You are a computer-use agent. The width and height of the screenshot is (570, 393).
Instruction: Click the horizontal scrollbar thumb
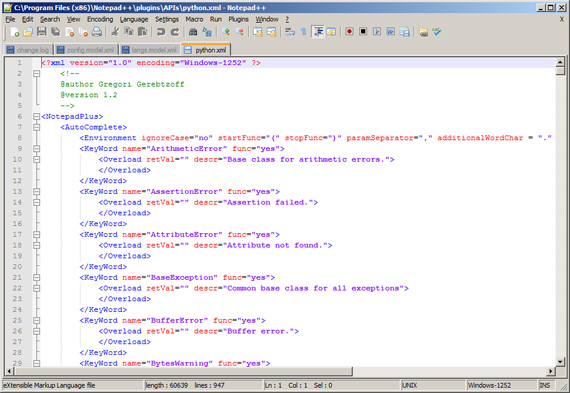[x=183, y=371]
